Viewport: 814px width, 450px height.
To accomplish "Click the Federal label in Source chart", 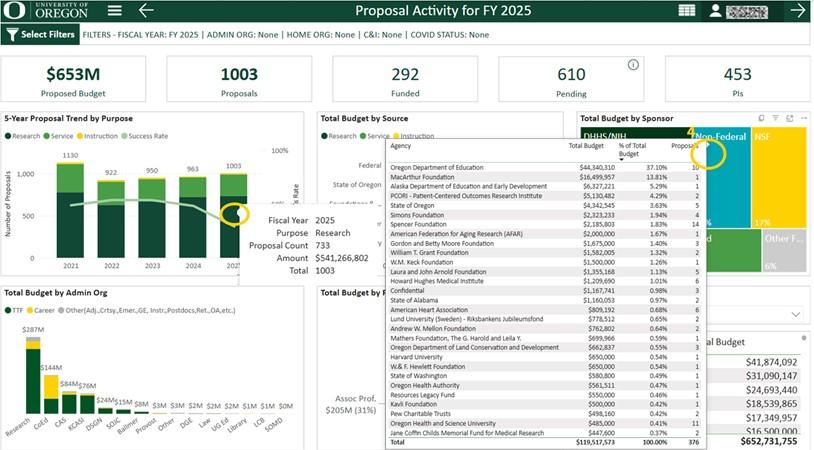I will [370, 166].
